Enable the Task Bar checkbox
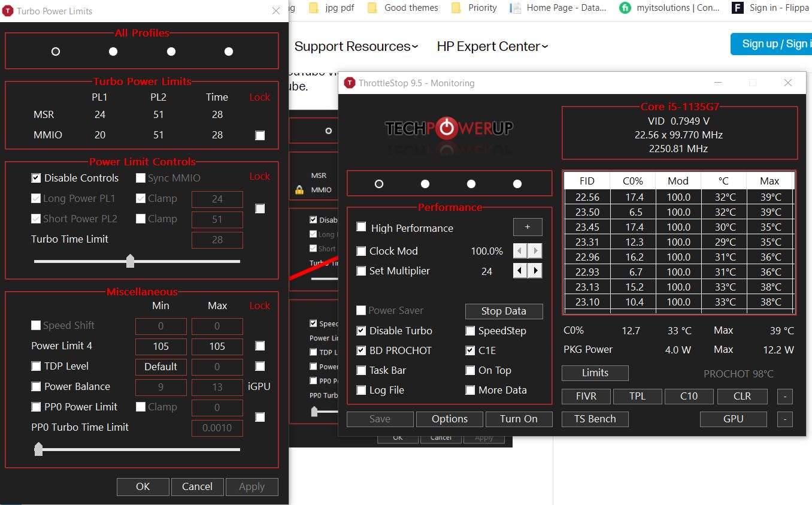812x505 pixels. [x=361, y=370]
